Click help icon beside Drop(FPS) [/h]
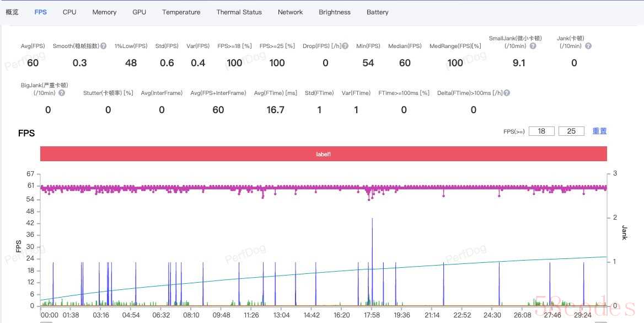This screenshot has height=323, width=644. 345,46
